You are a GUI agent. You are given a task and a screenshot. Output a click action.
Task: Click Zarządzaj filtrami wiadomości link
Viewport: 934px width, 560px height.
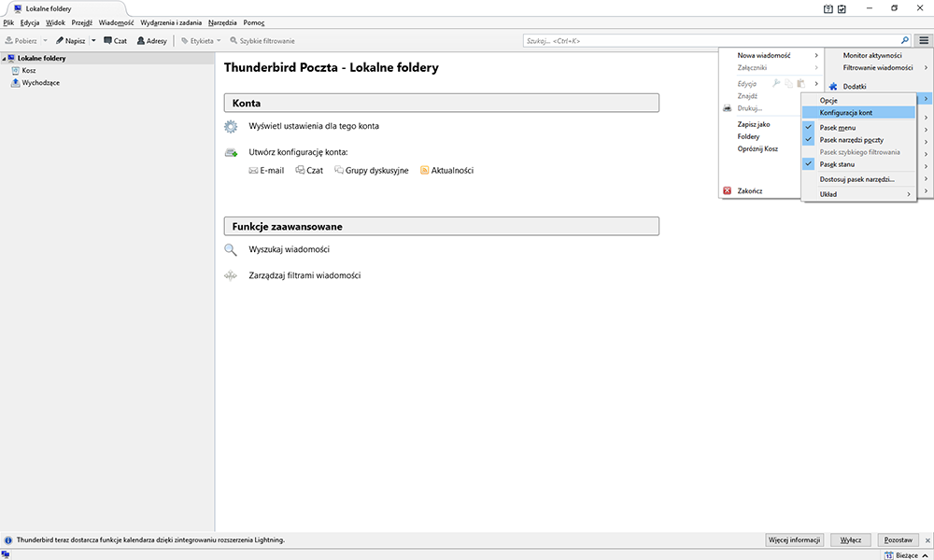coord(304,275)
